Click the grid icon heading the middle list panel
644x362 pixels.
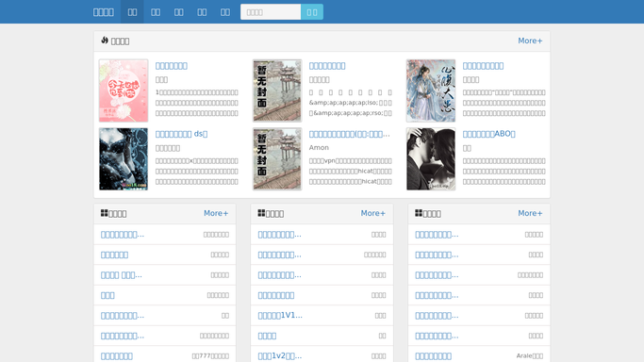click(261, 213)
